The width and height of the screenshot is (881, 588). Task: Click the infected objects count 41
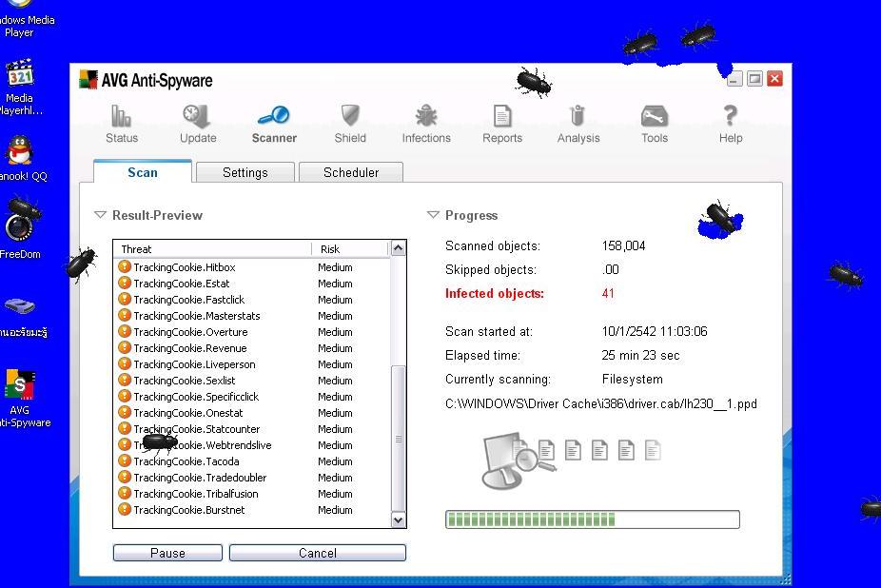coord(608,293)
